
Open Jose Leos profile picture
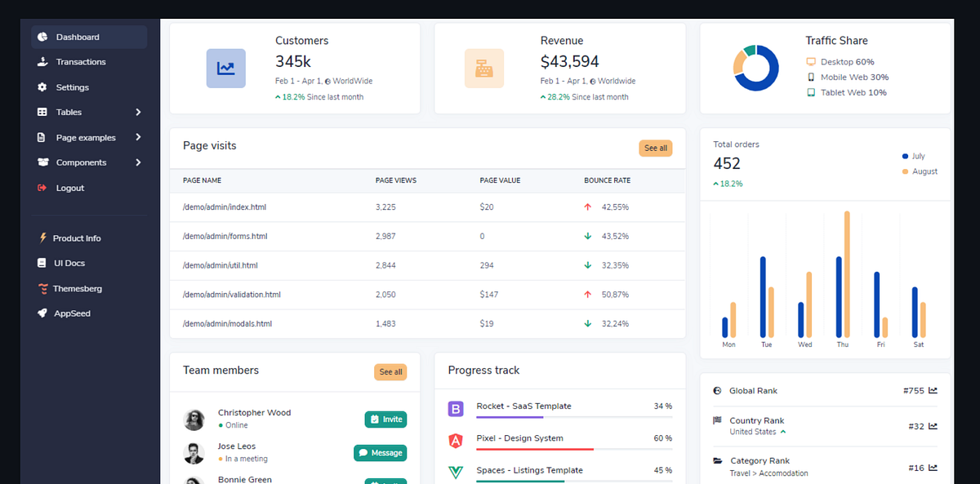tap(194, 453)
